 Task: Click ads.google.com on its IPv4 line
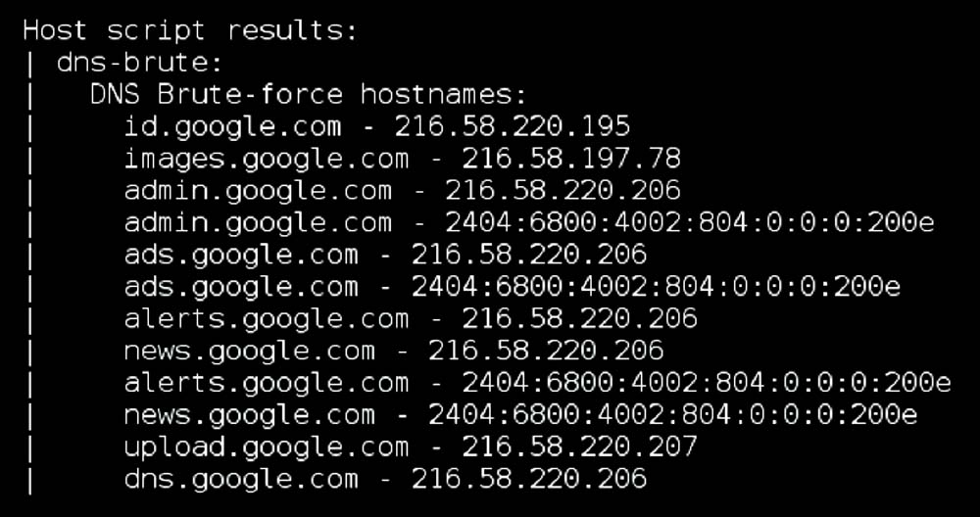(241, 255)
